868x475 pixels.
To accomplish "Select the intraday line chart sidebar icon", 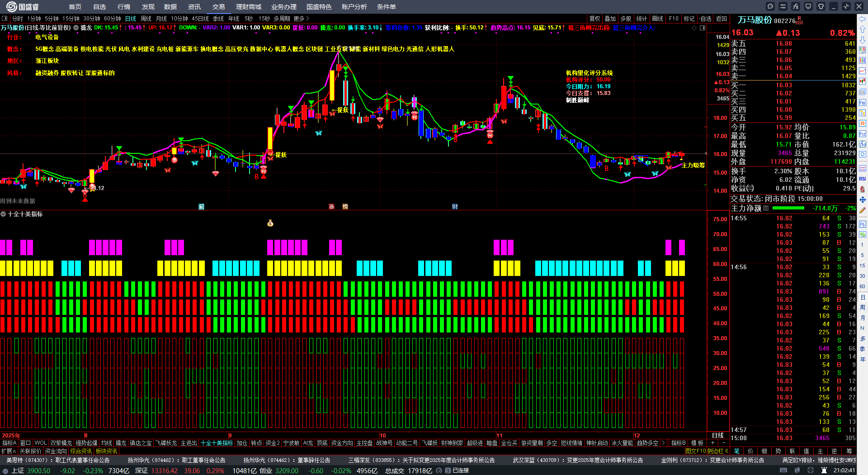I will [863, 71].
